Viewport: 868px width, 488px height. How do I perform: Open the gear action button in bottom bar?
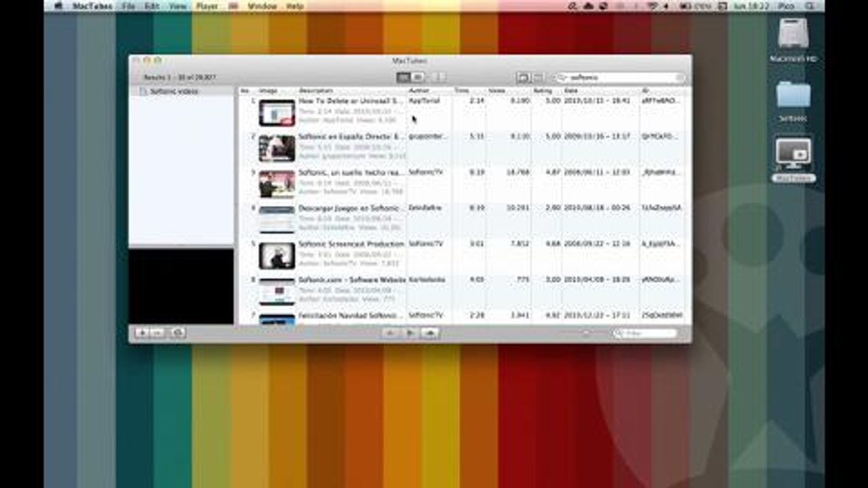pos(178,333)
